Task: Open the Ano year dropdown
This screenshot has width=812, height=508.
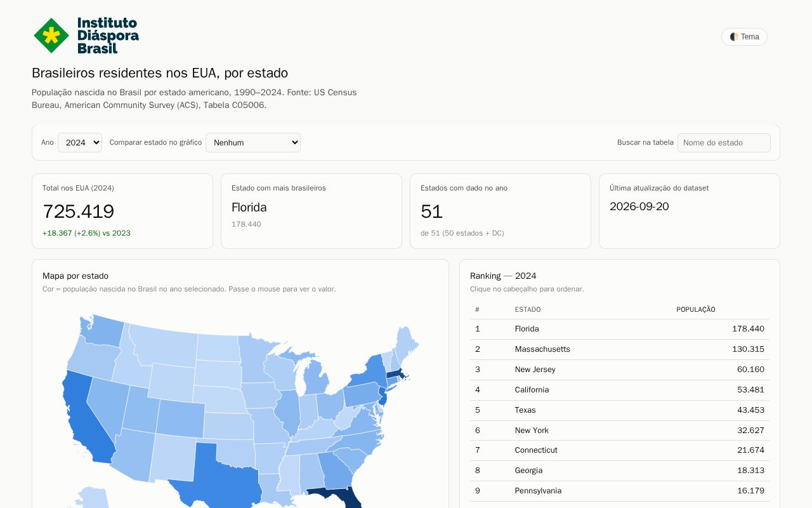Action: (80, 142)
